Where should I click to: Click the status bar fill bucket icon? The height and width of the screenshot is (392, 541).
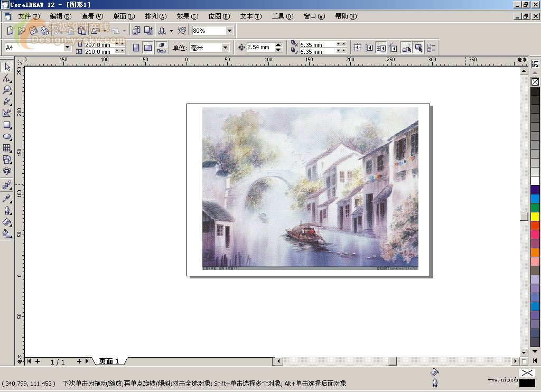tap(435, 372)
